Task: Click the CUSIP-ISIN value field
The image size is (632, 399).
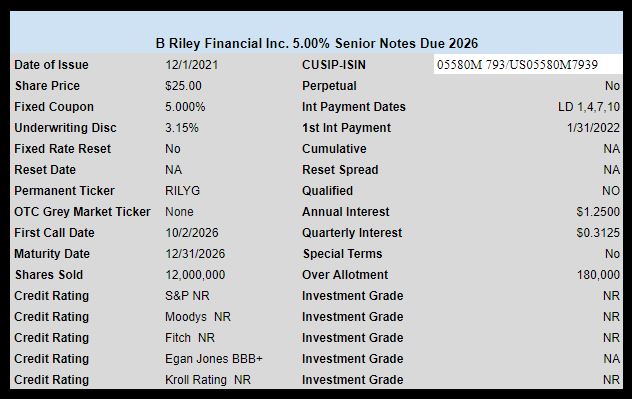Action: tap(528, 64)
